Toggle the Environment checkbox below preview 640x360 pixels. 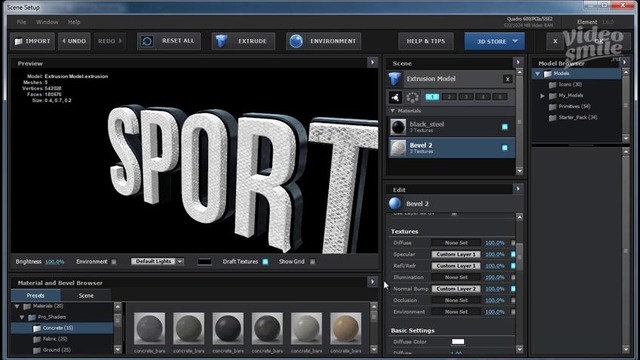pyautogui.click(x=114, y=262)
